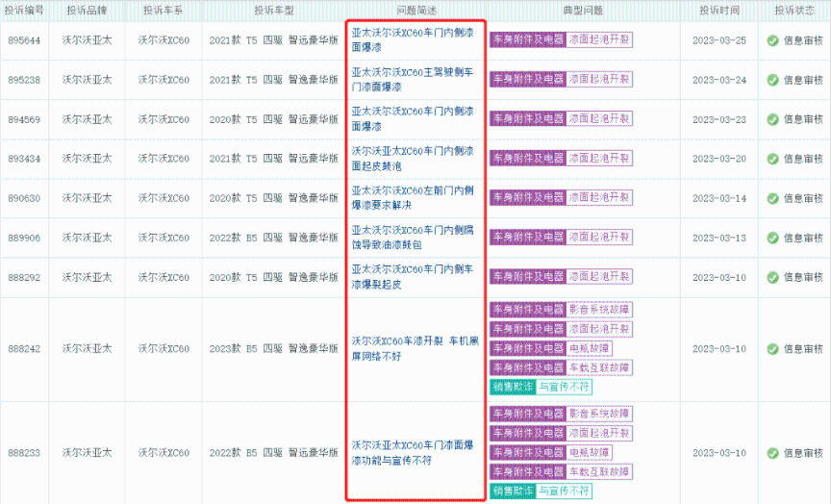The height and width of the screenshot is (504, 831).
Task: Click the green check icon in row 895238
Action: (772, 80)
